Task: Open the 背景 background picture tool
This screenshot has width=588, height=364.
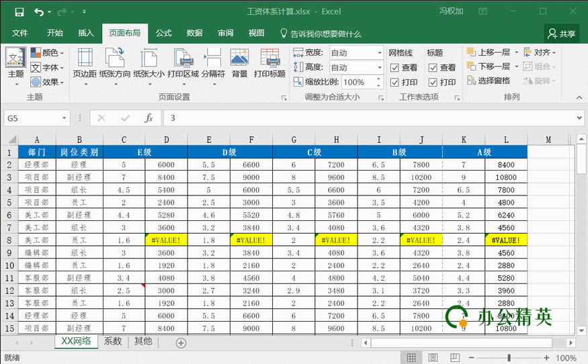Action: click(239, 63)
